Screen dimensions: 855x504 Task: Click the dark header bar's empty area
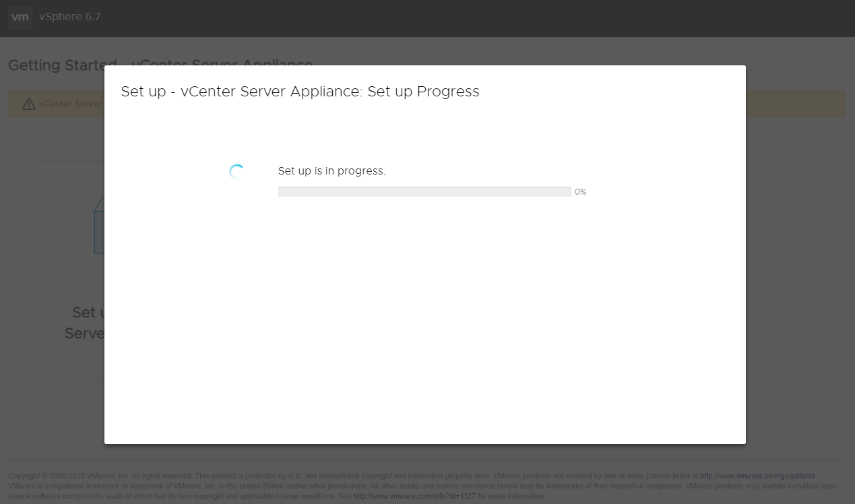pos(472,18)
